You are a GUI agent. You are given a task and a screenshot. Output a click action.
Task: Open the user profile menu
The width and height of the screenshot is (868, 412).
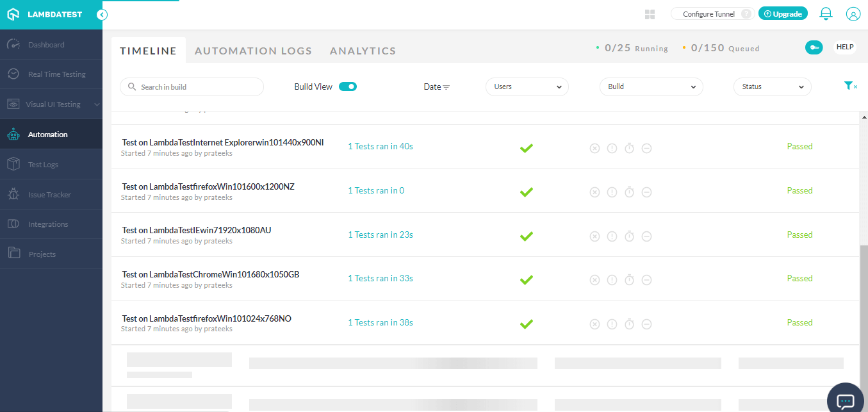(853, 13)
